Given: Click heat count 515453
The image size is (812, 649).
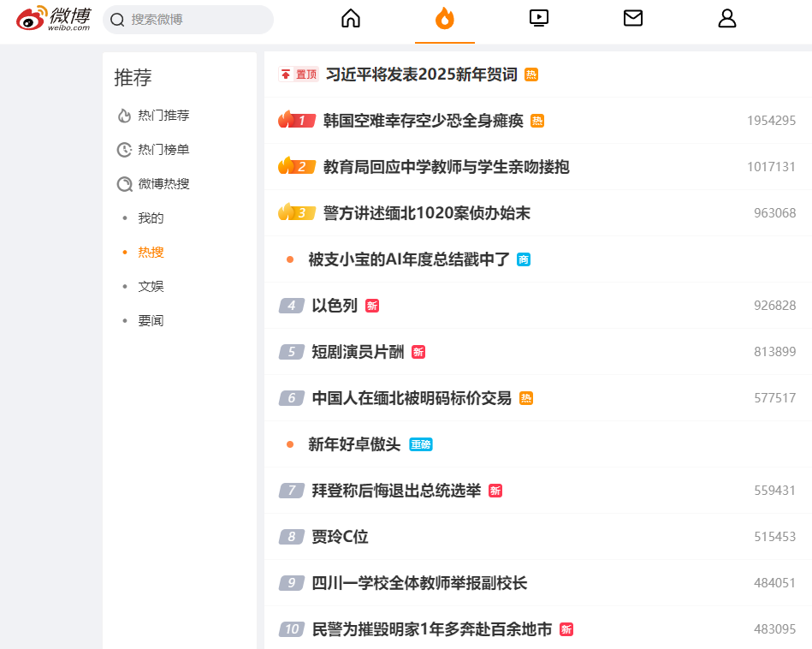Looking at the screenshot, I should click(x=774, y=537).
